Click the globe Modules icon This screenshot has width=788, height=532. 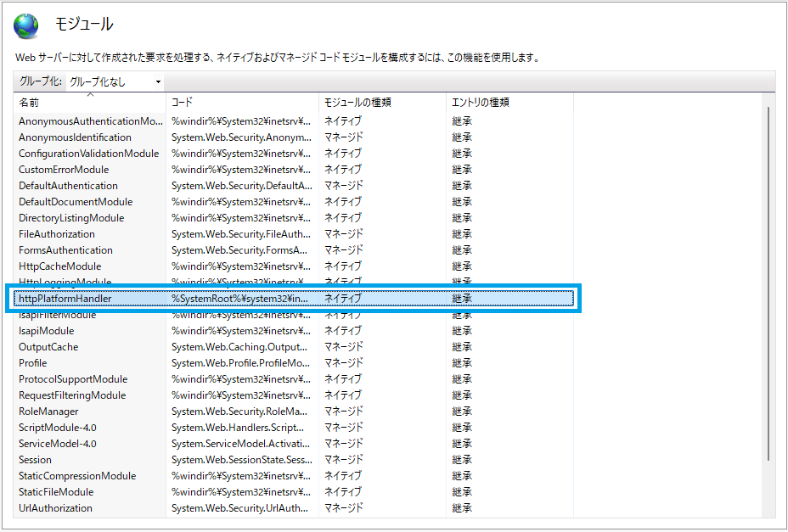click(x=25, y=26)
